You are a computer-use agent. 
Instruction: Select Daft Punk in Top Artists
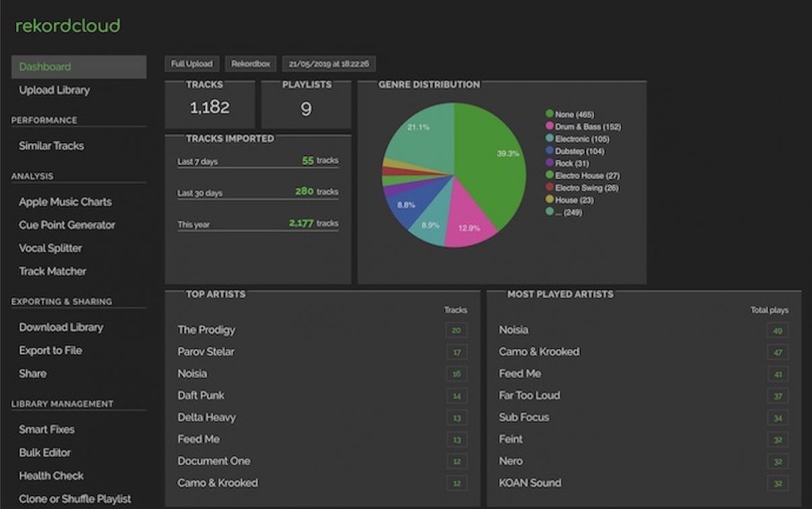pyautogui.click(x=201, y=396)
